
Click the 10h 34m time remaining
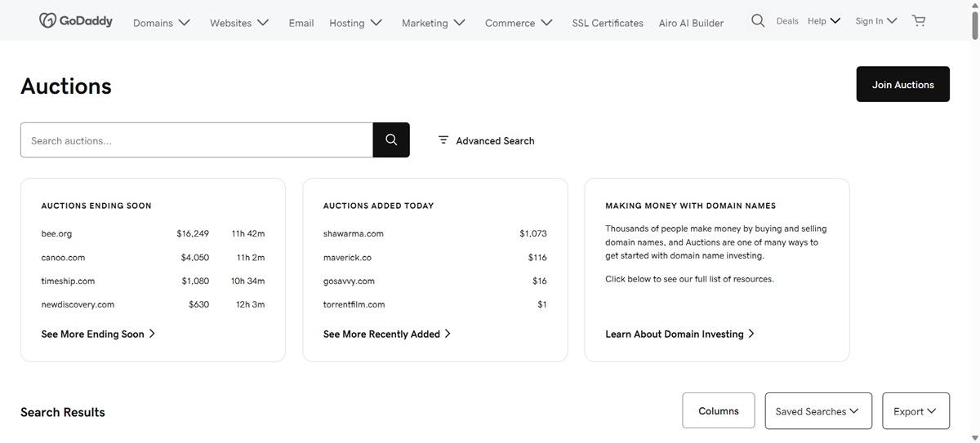point(247,281)
